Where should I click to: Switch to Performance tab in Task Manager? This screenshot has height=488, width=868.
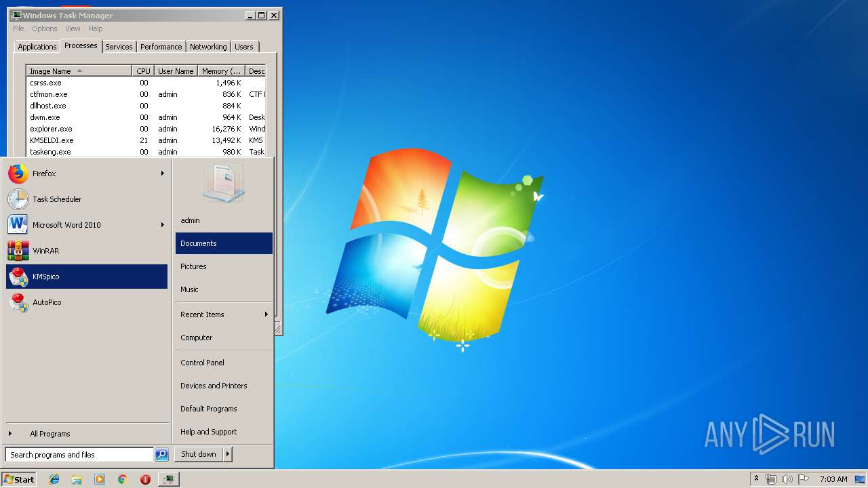point(161,47)
